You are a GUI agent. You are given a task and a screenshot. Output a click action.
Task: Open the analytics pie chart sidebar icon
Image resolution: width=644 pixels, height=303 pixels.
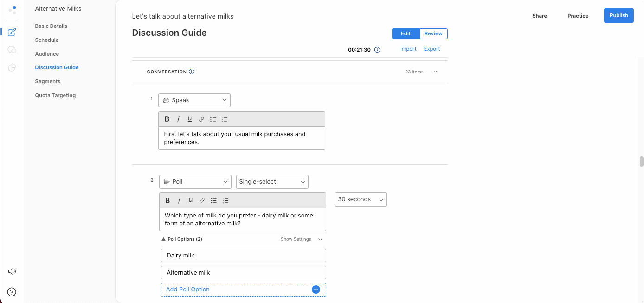pyautogui.click(x=12, y=67)
